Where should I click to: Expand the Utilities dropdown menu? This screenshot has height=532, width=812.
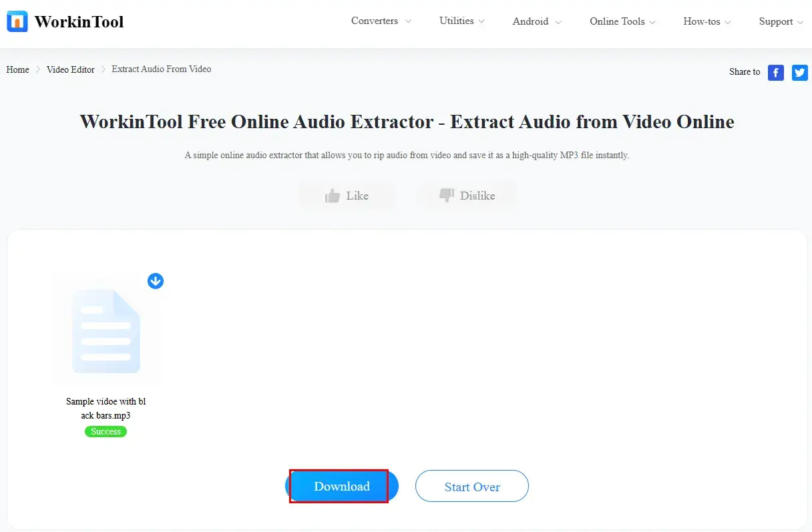(x=461, y=21)
